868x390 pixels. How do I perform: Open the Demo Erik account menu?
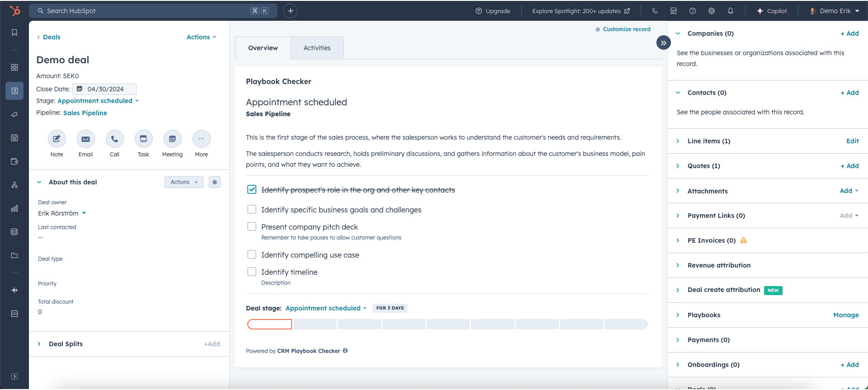834,11
